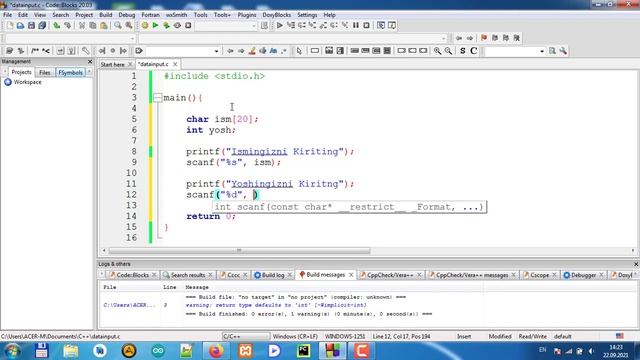
Task: Open the Build menu
Action: click(x=105, y=15)
